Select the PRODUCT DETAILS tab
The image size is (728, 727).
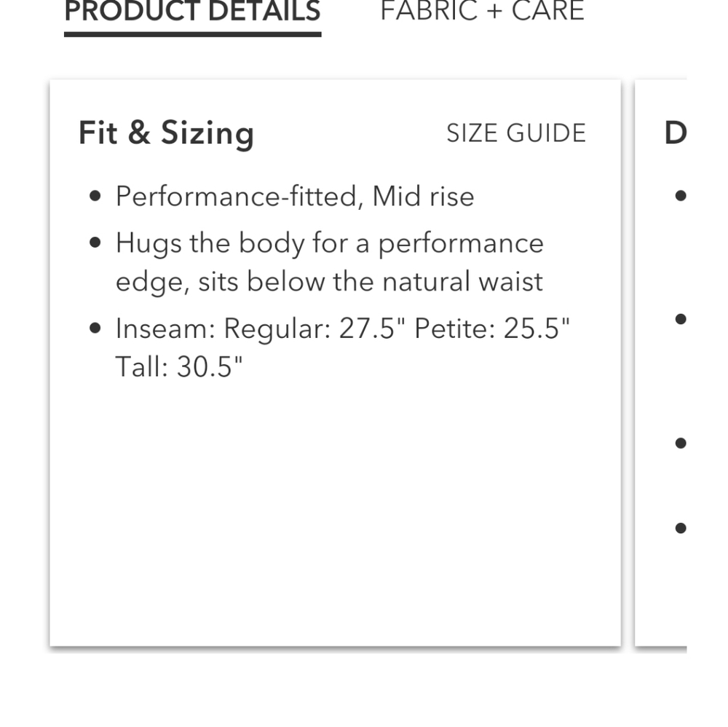(x=193, y=11)
